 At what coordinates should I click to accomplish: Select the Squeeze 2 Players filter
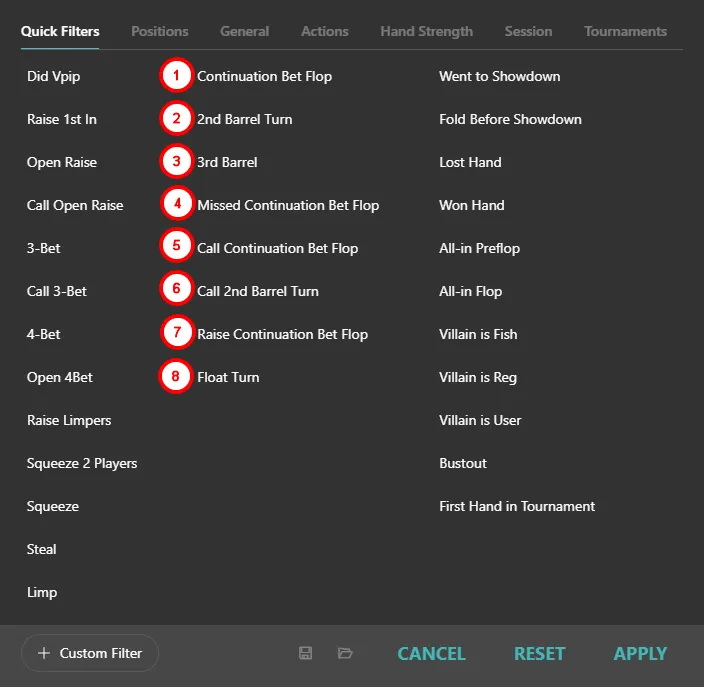[82, 463]
